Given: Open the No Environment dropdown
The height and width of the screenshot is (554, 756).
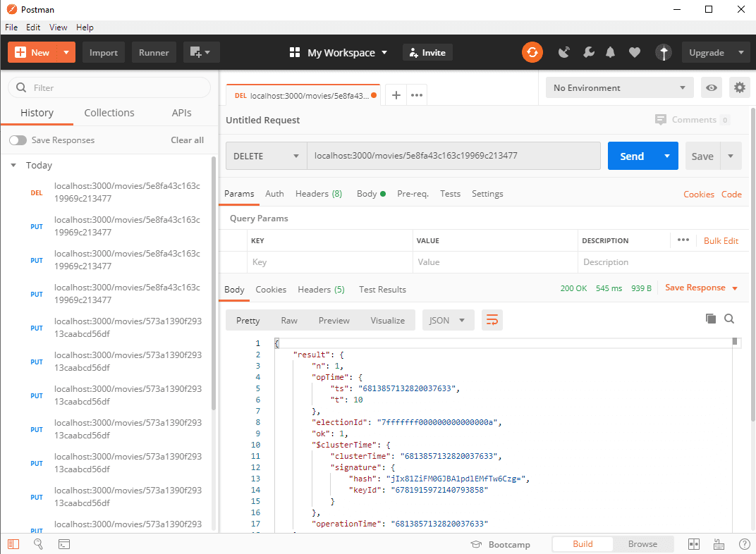Looking at the screenshot, I should pyautogui.click(x=619, y=87).
